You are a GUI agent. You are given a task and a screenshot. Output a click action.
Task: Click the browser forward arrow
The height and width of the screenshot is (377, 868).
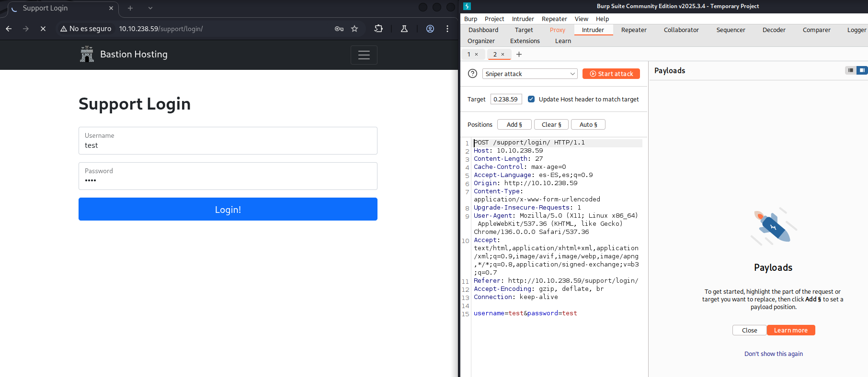(x=26, y=29)
